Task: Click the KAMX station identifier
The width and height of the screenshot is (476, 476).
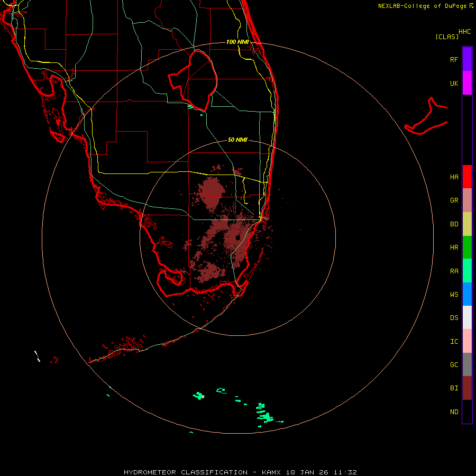Action: (271, 472)
